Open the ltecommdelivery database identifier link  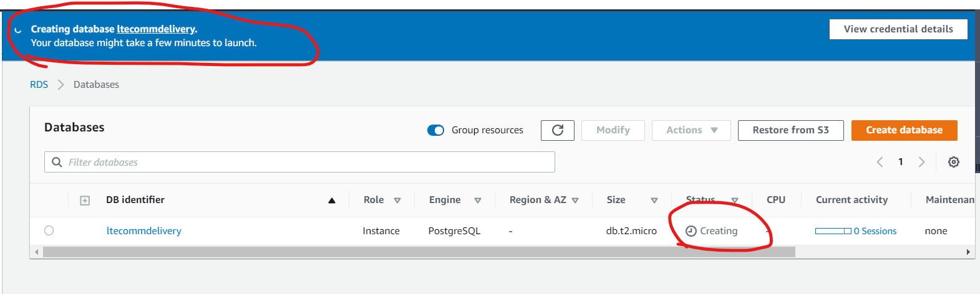(x=144, y=230)
